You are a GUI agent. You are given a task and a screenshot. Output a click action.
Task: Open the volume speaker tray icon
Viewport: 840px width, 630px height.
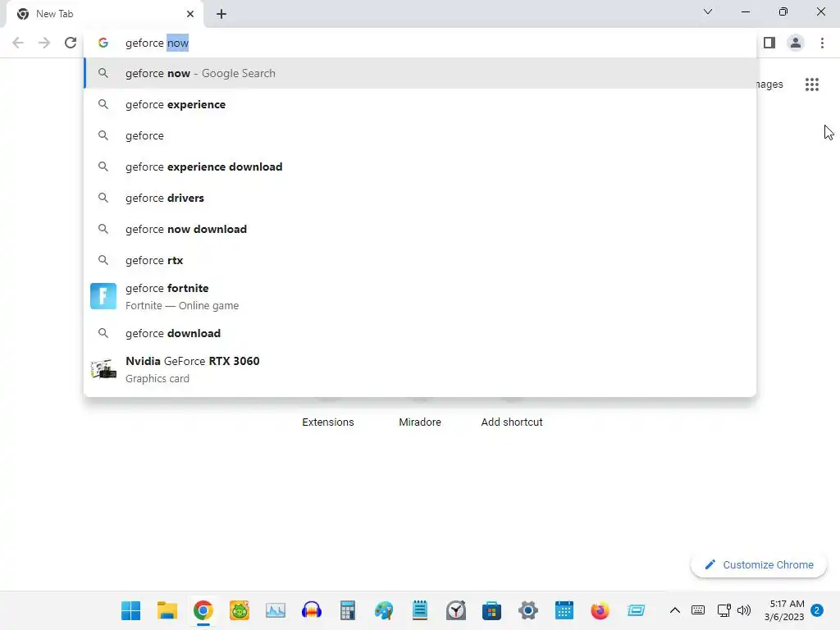(743, 610)
